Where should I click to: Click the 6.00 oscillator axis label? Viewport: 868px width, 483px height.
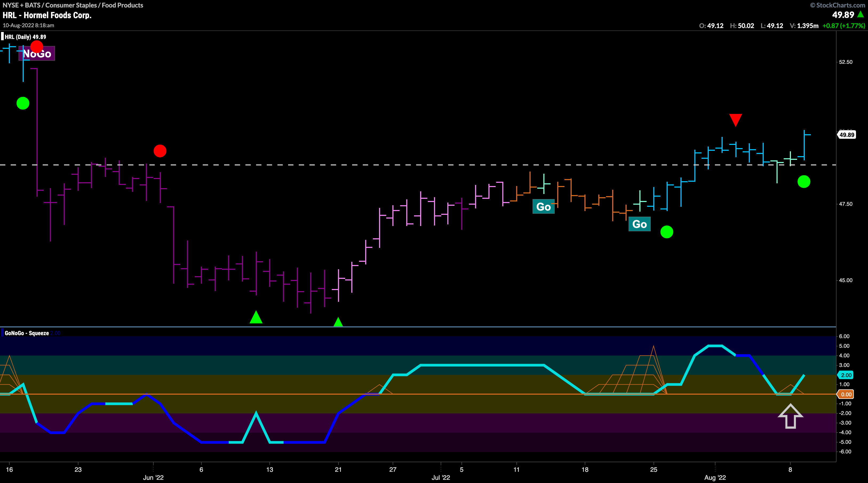point(844,336)
